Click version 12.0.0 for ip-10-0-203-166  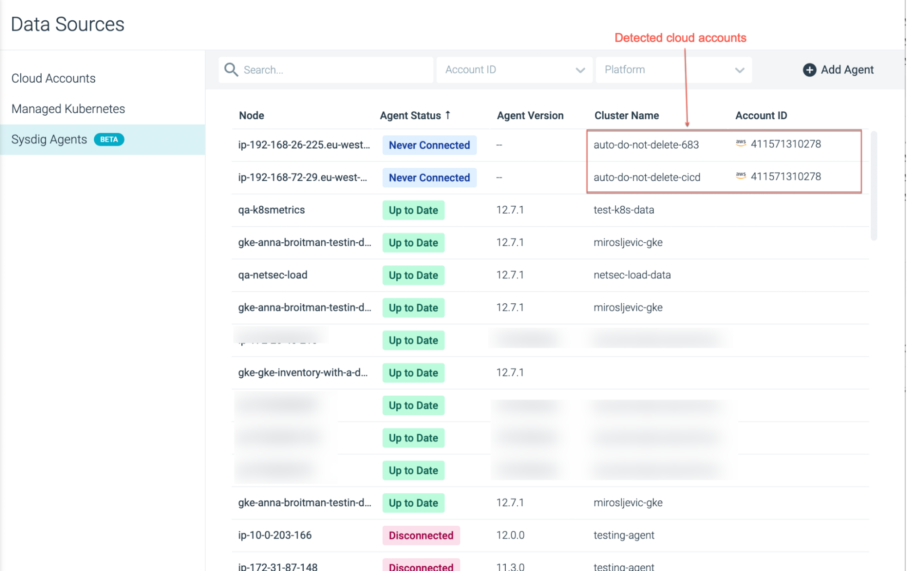(x=510, y=535)
